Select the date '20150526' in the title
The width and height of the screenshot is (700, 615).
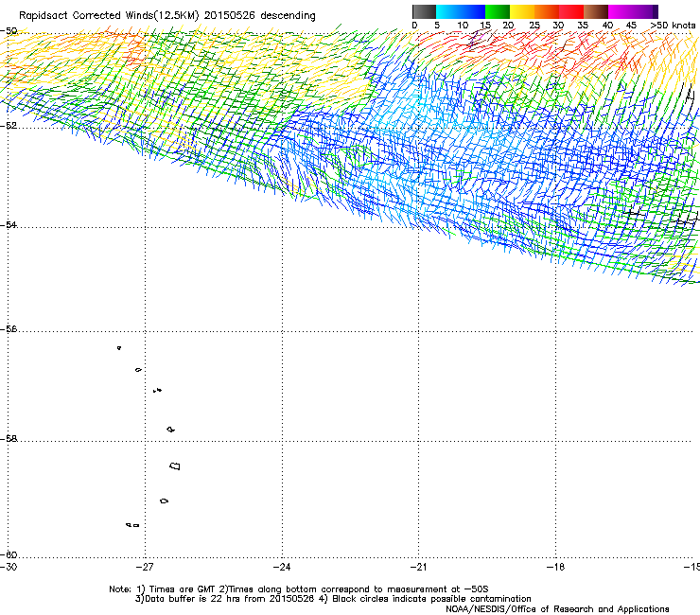(x=230, y=16)
